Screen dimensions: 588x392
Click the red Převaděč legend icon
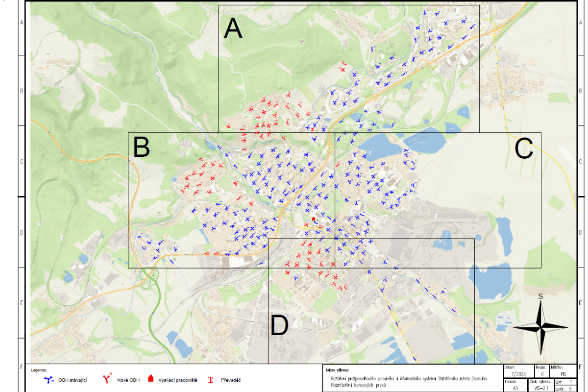pos(212,379)
